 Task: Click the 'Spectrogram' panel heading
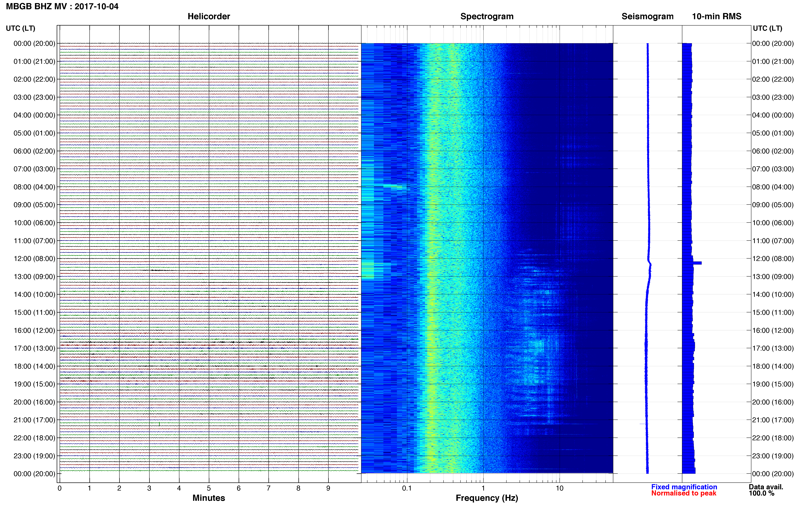(487, 16)
